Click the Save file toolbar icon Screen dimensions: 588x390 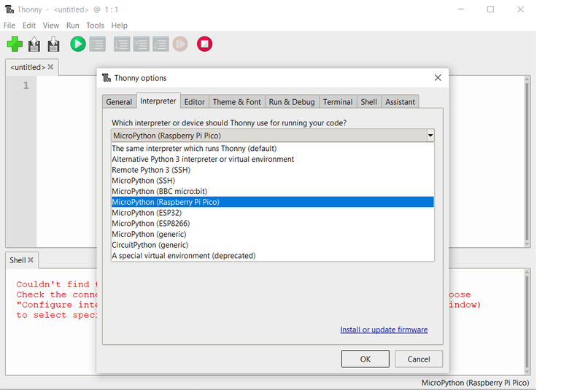pyautogui.click(x=54, y=44)
